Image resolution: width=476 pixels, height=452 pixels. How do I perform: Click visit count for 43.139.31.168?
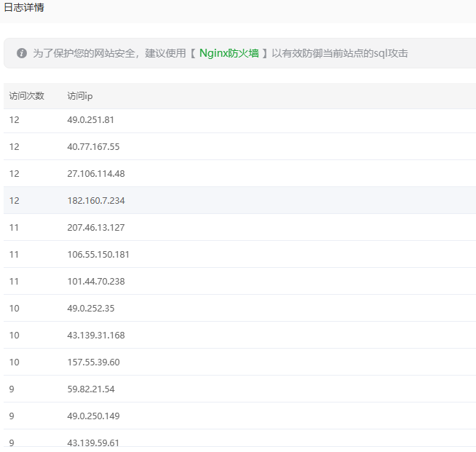(14, 335)
